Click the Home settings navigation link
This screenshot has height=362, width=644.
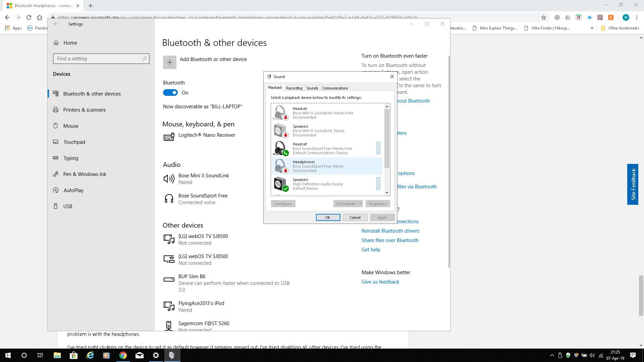click(70, 43)
